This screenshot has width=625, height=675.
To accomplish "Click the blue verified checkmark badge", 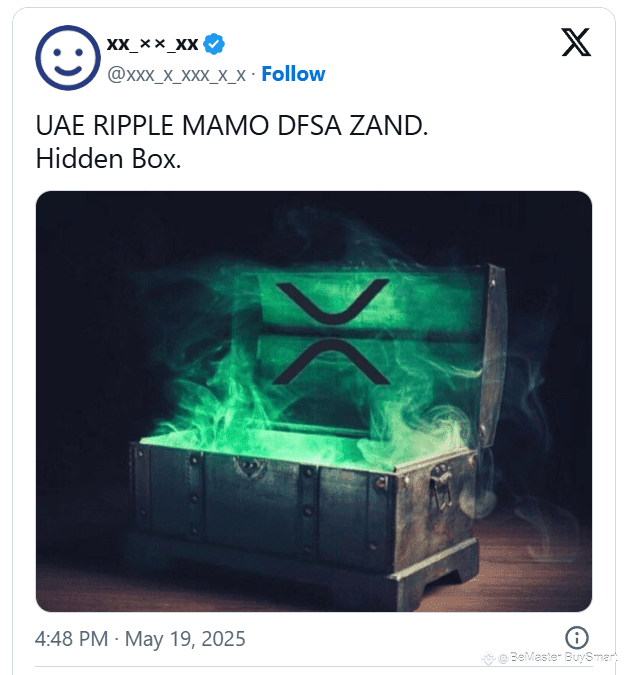I will [x=214, y=44].
